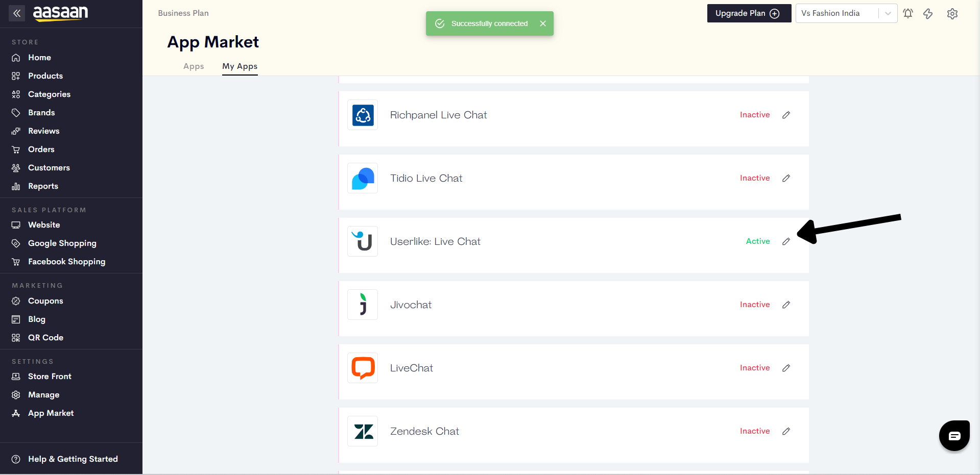Click Inactive status of Richpanel Live Chat

click(755, 115)
